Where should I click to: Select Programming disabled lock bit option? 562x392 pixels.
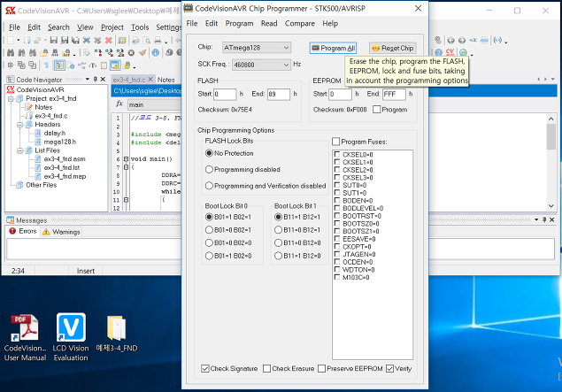209,170
